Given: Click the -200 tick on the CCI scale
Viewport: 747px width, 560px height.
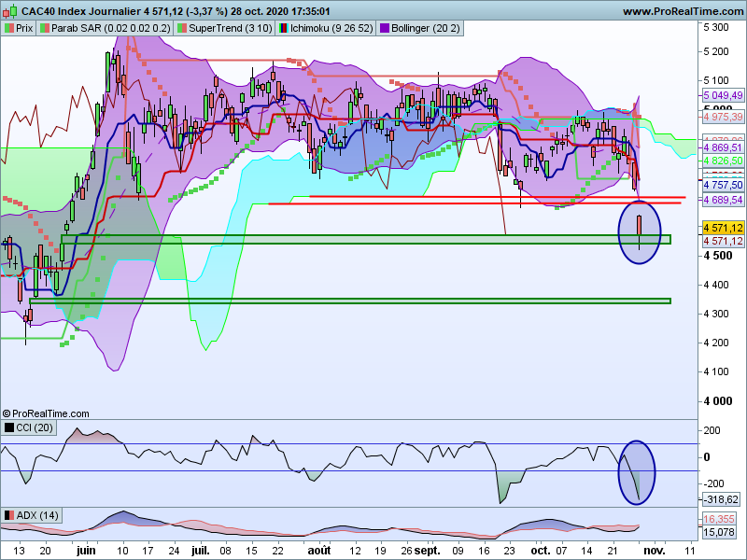Looking at the screenshot, I should [713, 483].
